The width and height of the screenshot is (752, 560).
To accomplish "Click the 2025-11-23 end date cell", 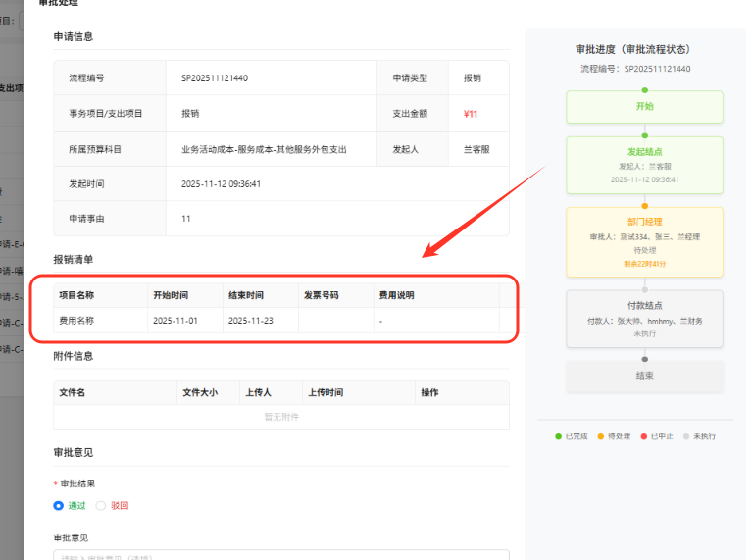I will [251, 321].
